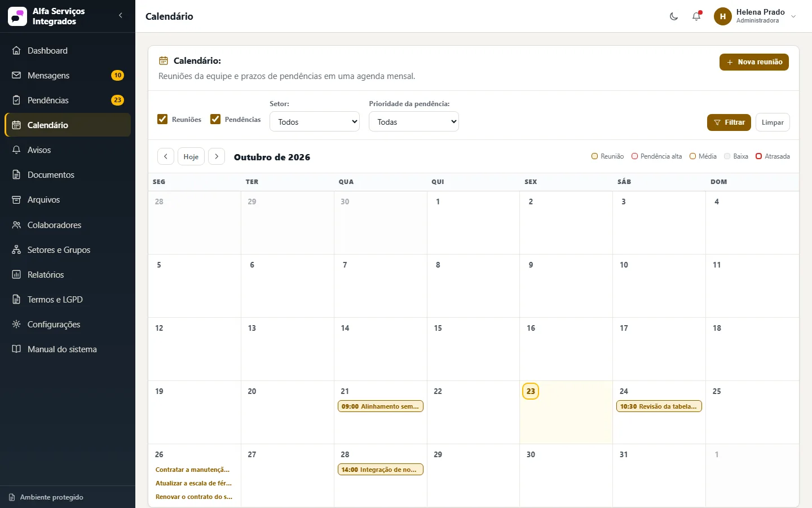The width and height of the screenshot is (812, 508).
Task: Open Colaboradores in the sidebar
Action: [x=68, y=225]
